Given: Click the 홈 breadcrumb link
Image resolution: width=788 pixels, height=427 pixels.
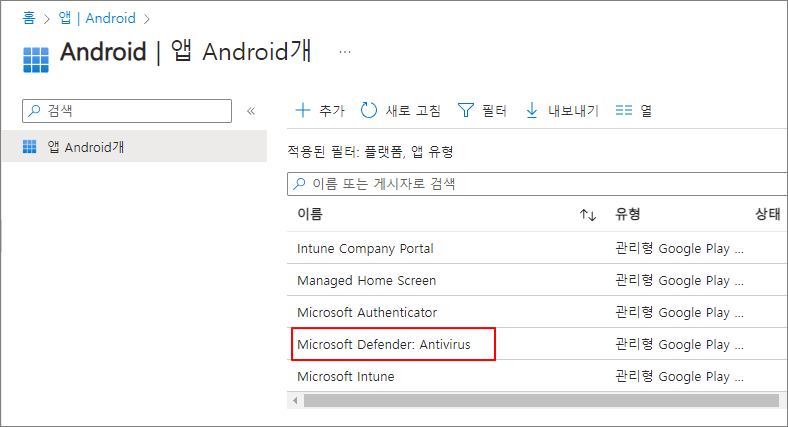Looking at the screenshot, I should 29,19.
